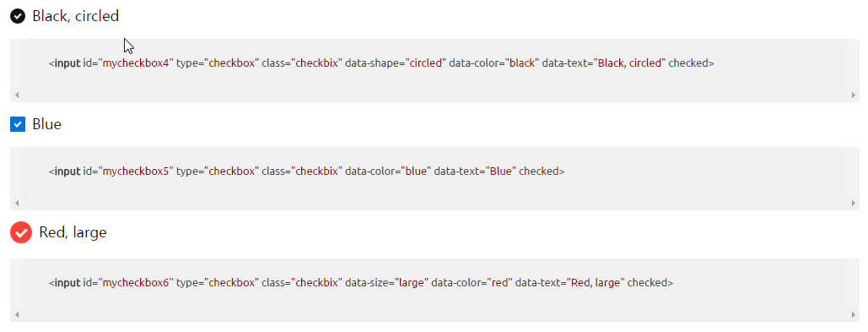Click left scroll arrow under mycheckbox5 code
This screenshot has width=868, height=332.
point(17,204)
